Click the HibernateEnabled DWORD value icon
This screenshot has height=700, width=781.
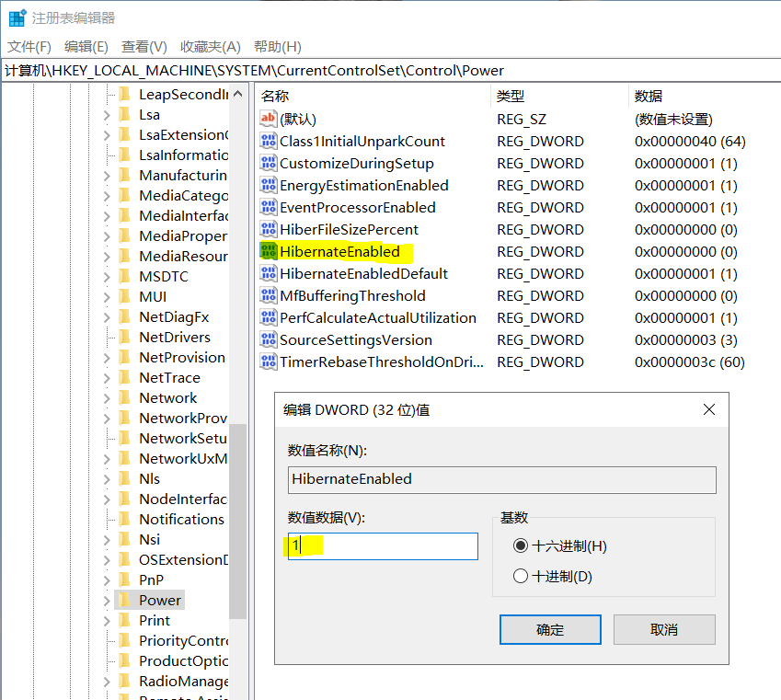pos(269,251)
